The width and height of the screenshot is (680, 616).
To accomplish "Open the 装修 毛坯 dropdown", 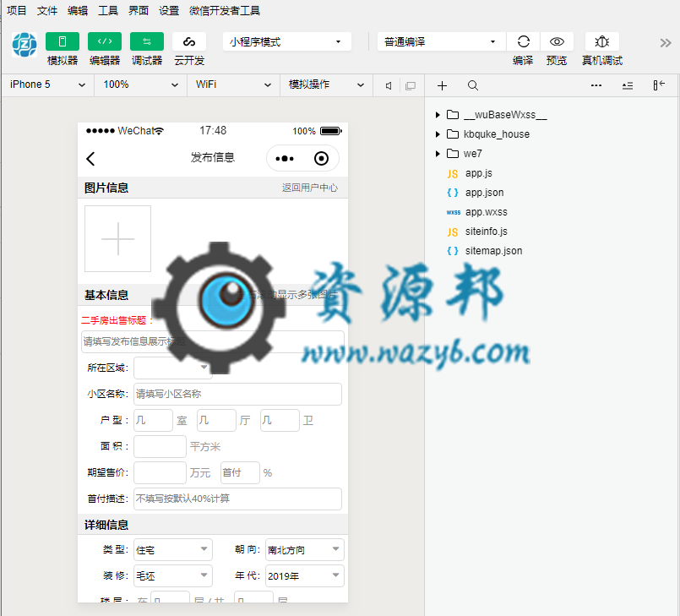I will coord(173,575).
